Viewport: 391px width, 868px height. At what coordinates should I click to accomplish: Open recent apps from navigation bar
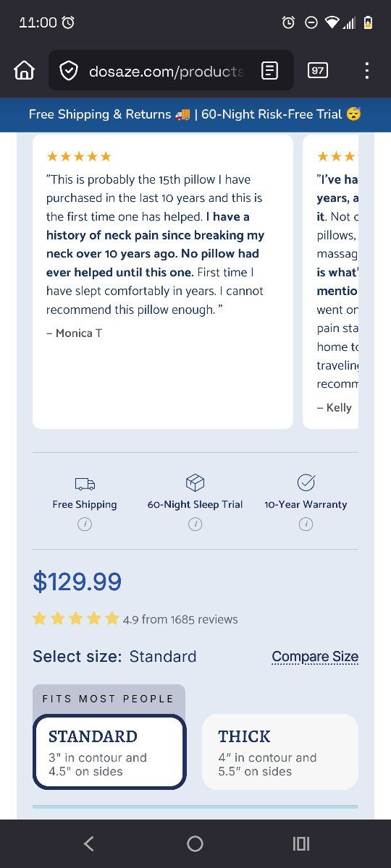click(300, 843)
